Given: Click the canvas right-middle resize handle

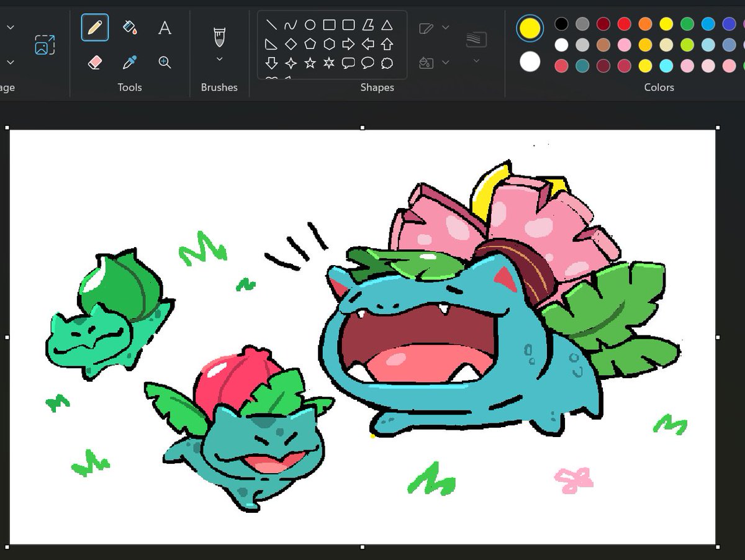Looking at the screenshot, I should point(718,337).
